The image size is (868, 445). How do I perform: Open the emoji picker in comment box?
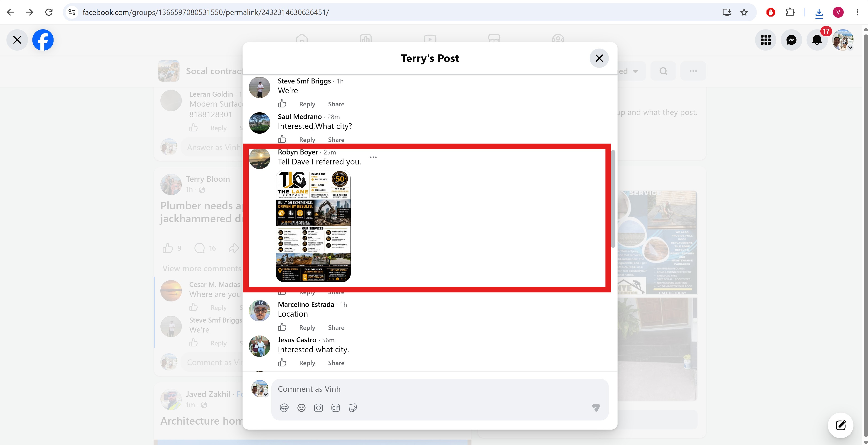[301, 408]
